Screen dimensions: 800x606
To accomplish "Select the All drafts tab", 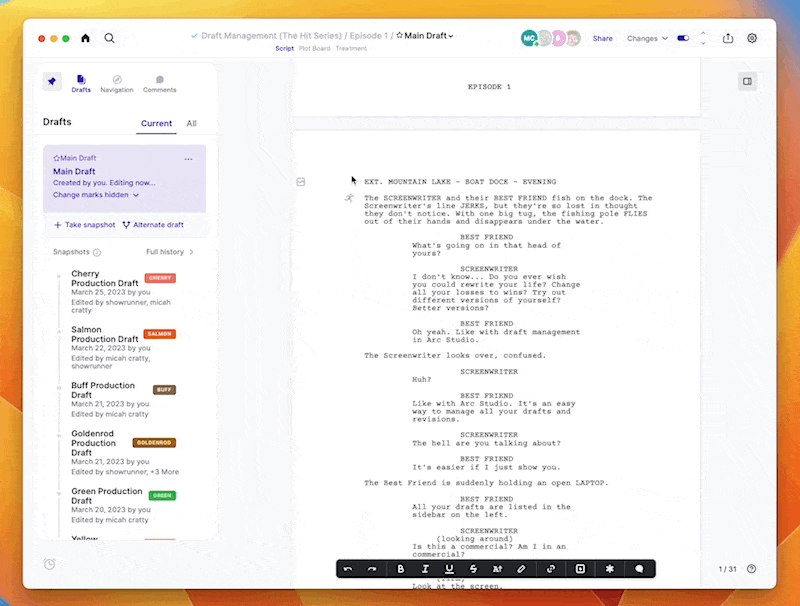I will (191, 123).
